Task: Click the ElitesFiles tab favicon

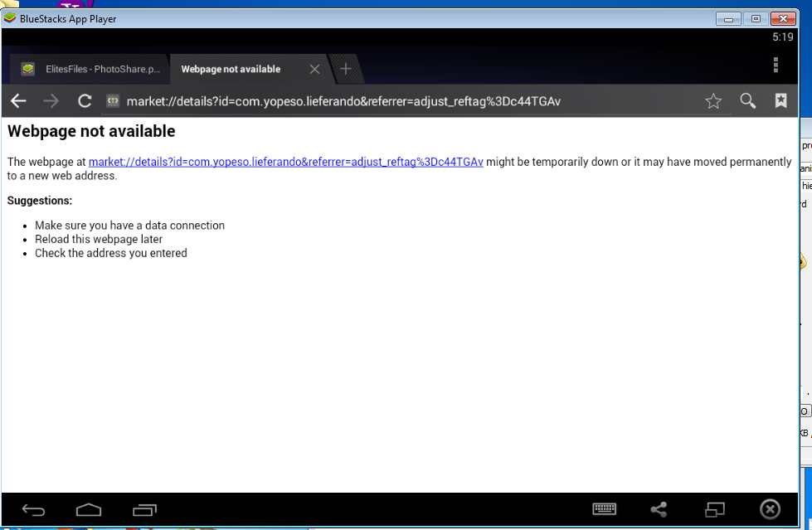Action: (28, 69)
